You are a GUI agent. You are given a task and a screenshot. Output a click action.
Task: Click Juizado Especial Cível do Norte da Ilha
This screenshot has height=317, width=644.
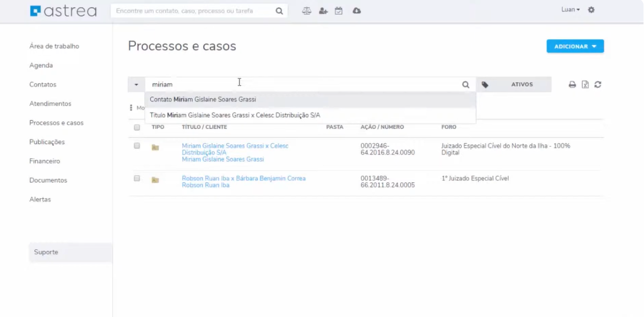tap(506, 149)
